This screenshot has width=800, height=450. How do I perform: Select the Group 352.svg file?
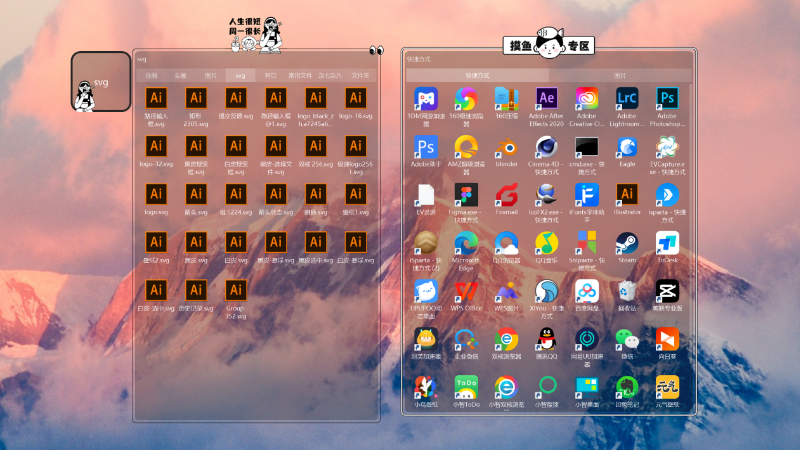[x=235, y=291]
